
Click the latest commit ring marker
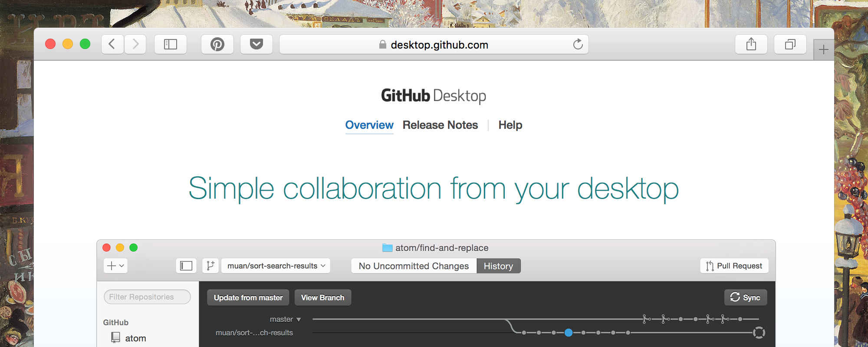(759, 333)
